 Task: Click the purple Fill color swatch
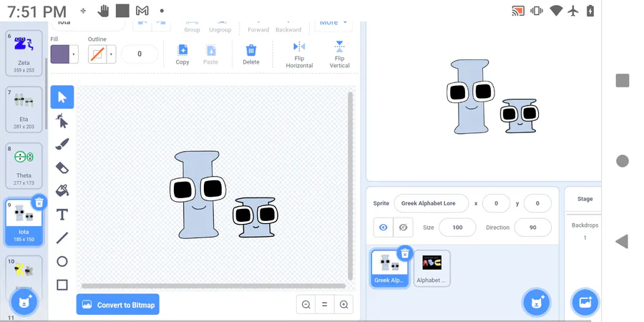tap(60, 54)
